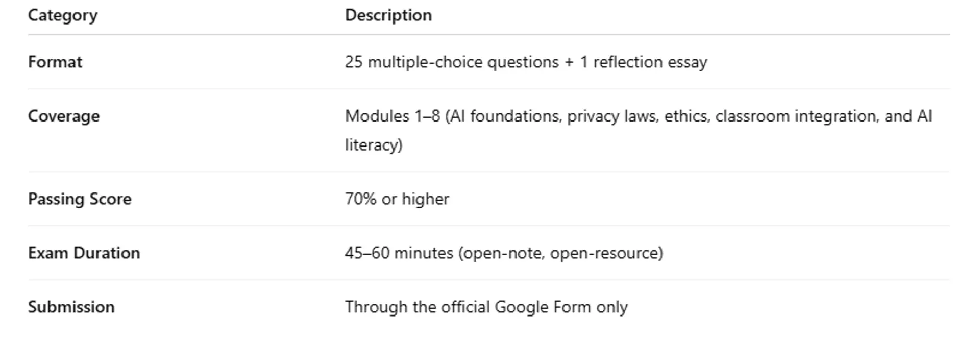Click the "70% or higher" value
Viewport: 980px width, 340px height.
397,199
